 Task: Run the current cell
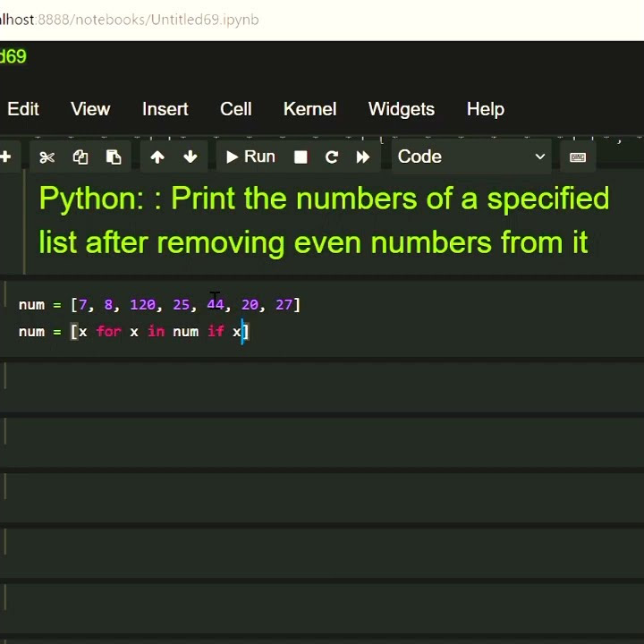250,157
